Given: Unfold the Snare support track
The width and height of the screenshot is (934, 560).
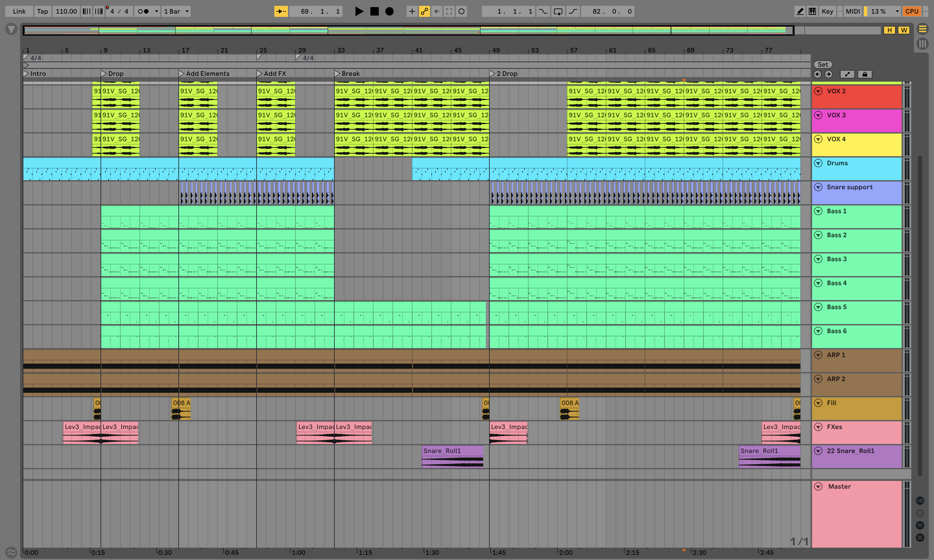Looking at the screenshot, I should tap(818, 187).
